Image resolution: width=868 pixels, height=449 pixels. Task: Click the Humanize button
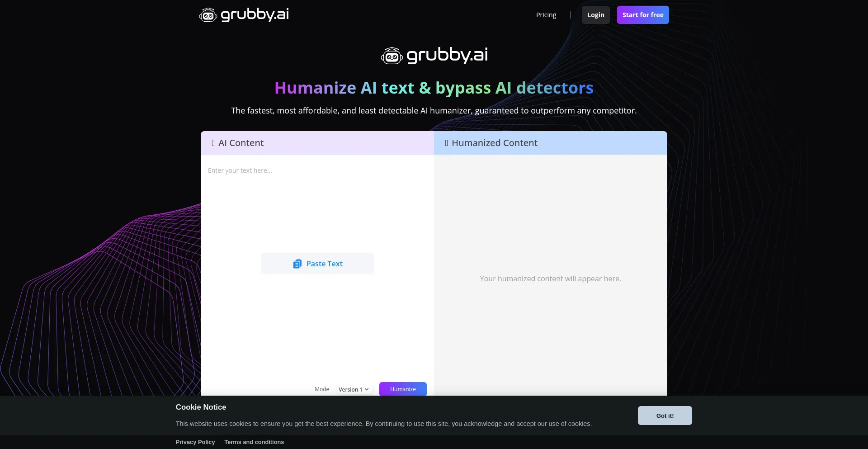click(403, 389)
